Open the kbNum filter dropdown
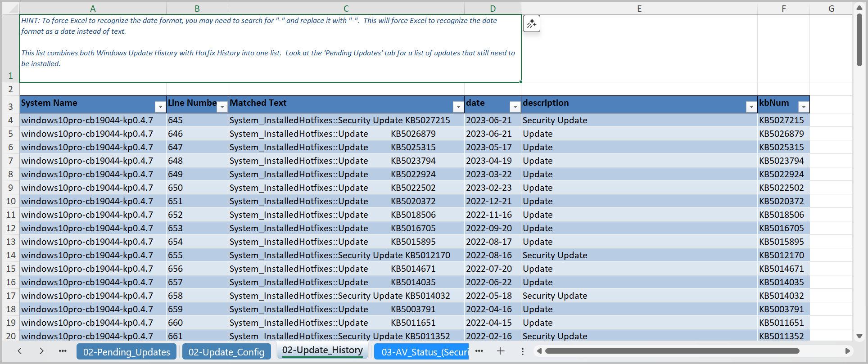This screenshot has width=868, height=364. click(803, 107)
